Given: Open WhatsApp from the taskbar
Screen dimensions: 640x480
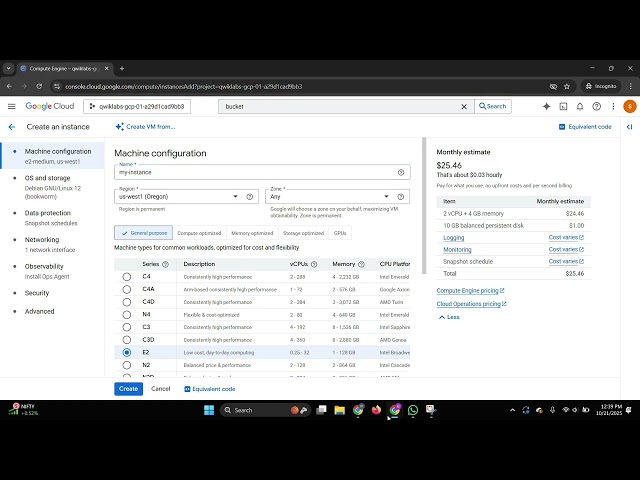Looking at the screenshot, I should click(413, 410).
